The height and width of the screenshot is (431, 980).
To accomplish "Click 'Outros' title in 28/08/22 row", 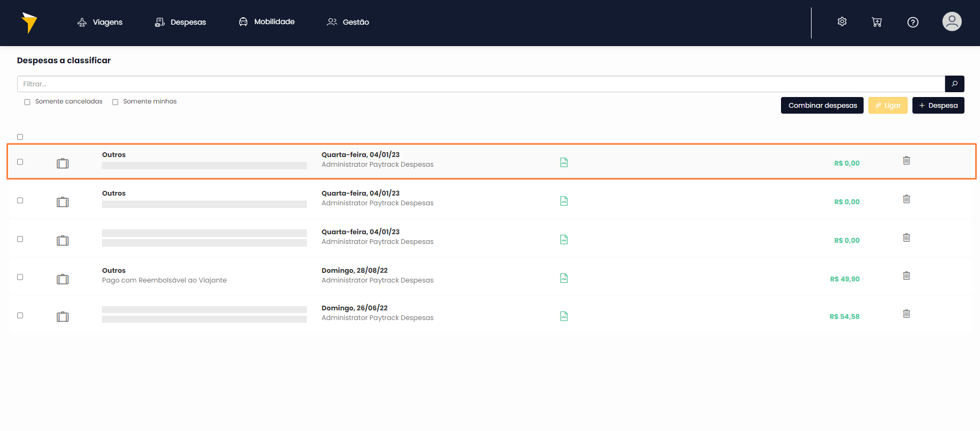I will 114,271.
